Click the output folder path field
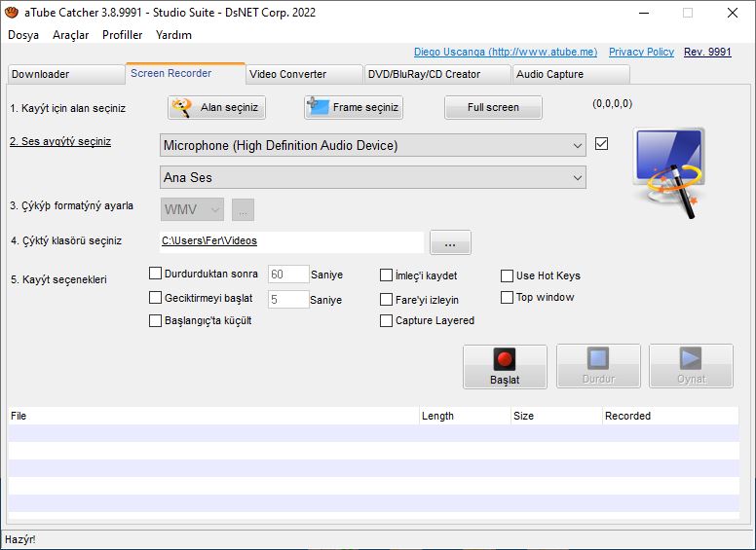This screenshot has height=550, width=756. pos(291,241)
